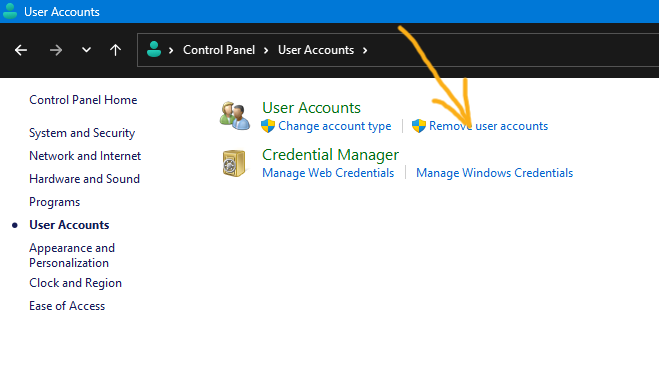The height and width of the screenshot is (370, 659).
Task: Select User Accounts in the sidebar
Action: pyautogui.click(x=69, y=225)
